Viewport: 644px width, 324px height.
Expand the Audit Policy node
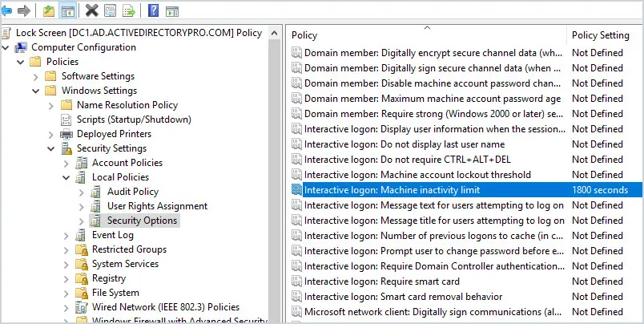coord(82,192)
